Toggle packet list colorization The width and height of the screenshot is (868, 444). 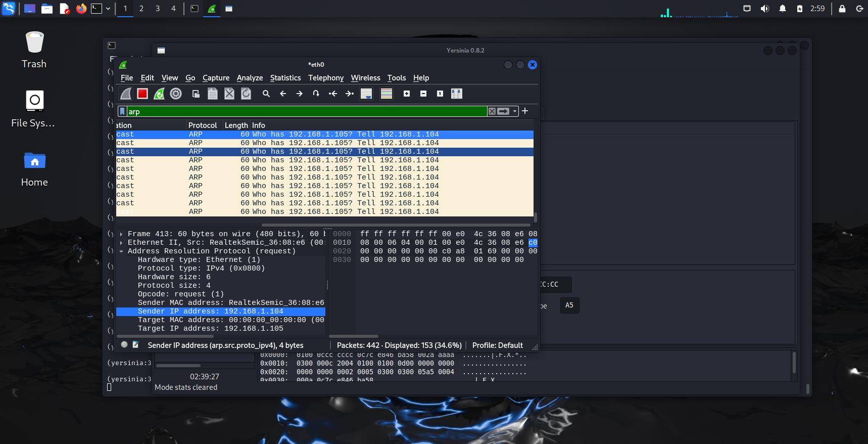(x=387, y=94)
